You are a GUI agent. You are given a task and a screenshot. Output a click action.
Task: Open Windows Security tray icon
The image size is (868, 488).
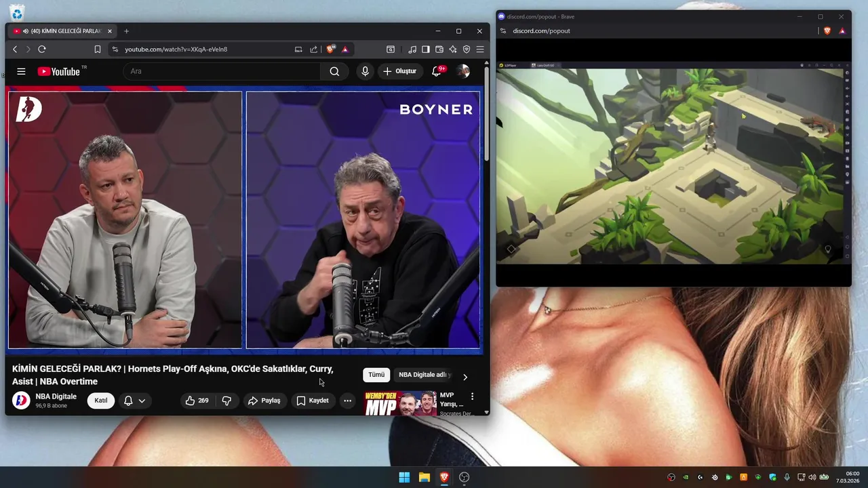772,477
